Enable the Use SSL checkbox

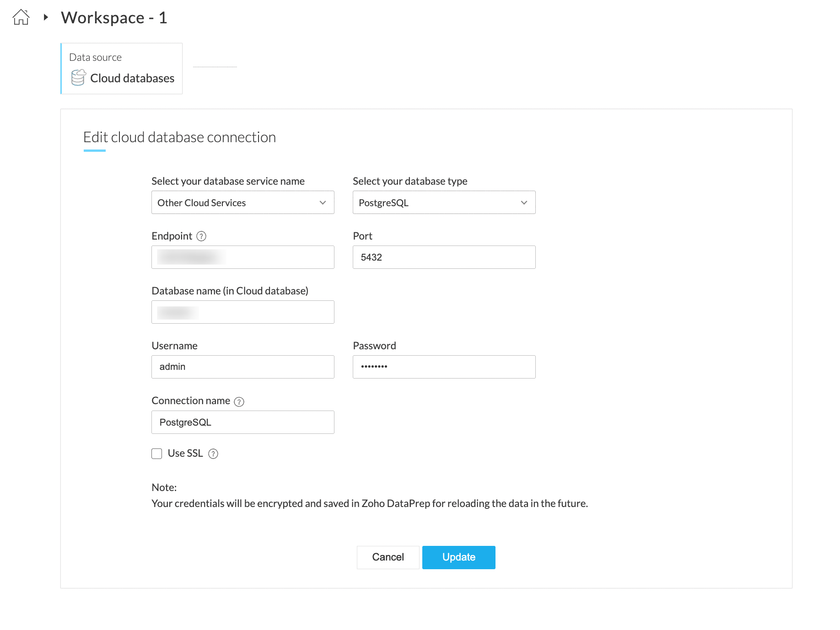(x=157, y=454)
